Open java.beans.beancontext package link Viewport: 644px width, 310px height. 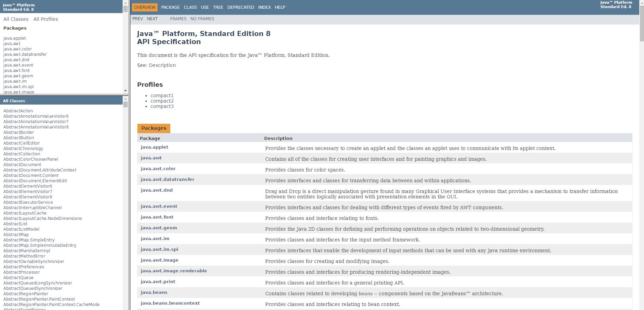click(x=170, y=303)
